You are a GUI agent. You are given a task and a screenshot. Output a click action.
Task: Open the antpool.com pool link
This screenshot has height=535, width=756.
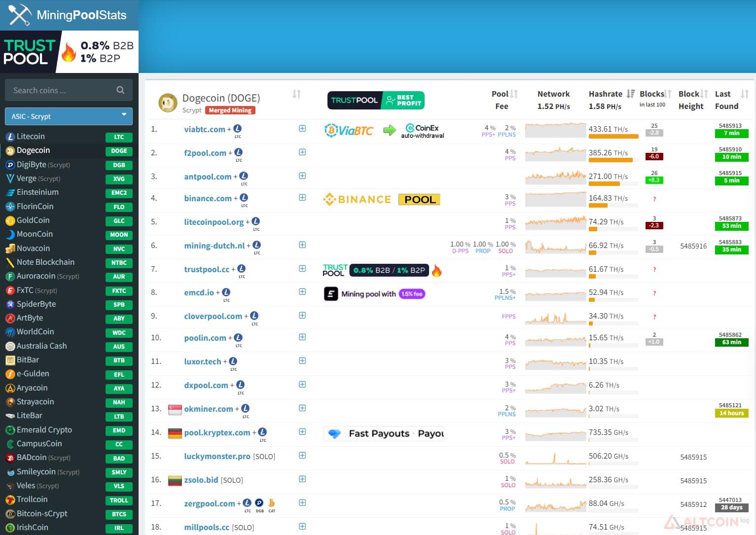pos(208,177)
